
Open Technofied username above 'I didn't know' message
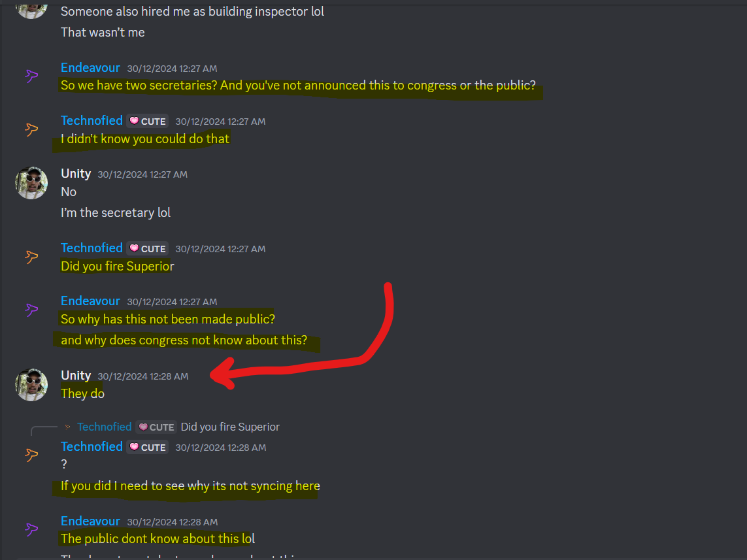[x=92, y=120]
